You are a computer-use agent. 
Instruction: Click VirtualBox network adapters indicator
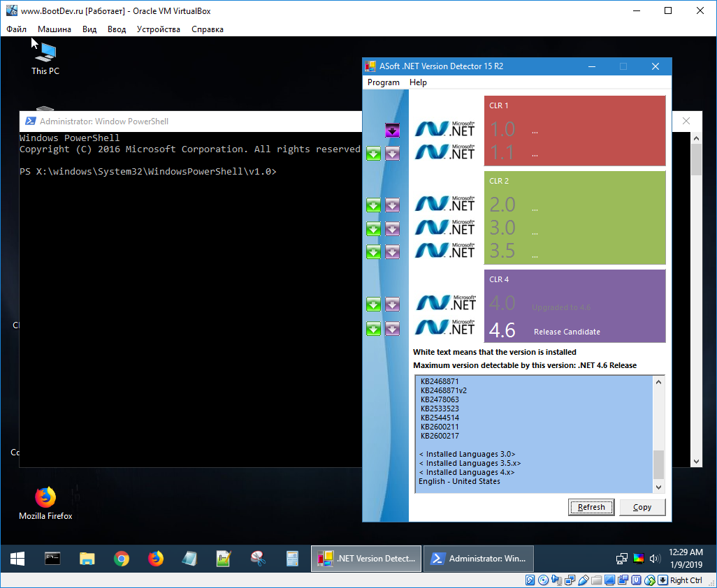pos(570,580)
